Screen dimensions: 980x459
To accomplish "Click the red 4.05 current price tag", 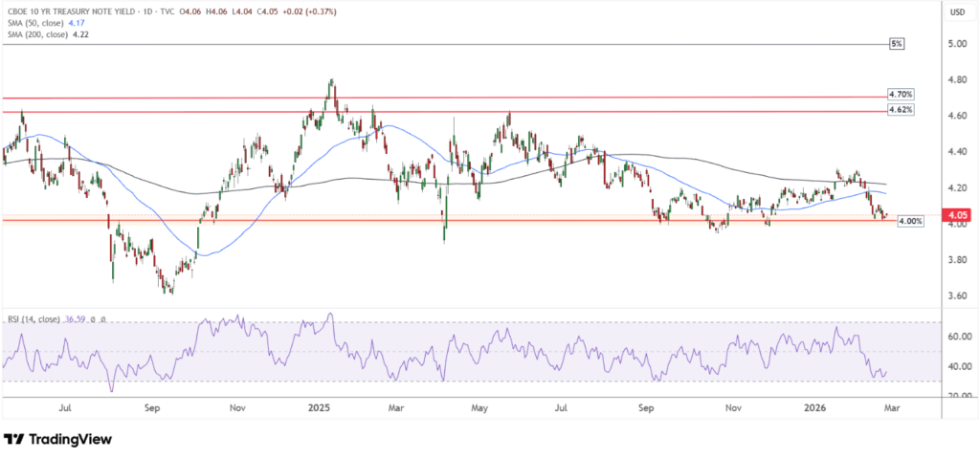I will point(955,216).
